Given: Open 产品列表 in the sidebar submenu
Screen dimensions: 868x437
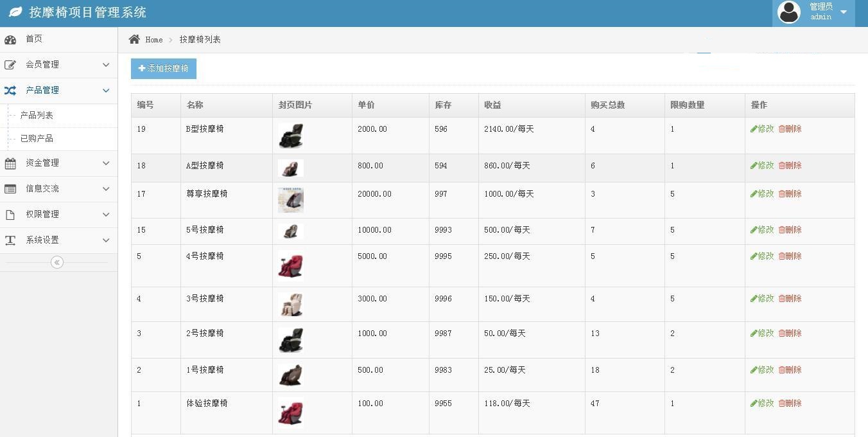Looking at the screenshot, I should coord(37,116).
